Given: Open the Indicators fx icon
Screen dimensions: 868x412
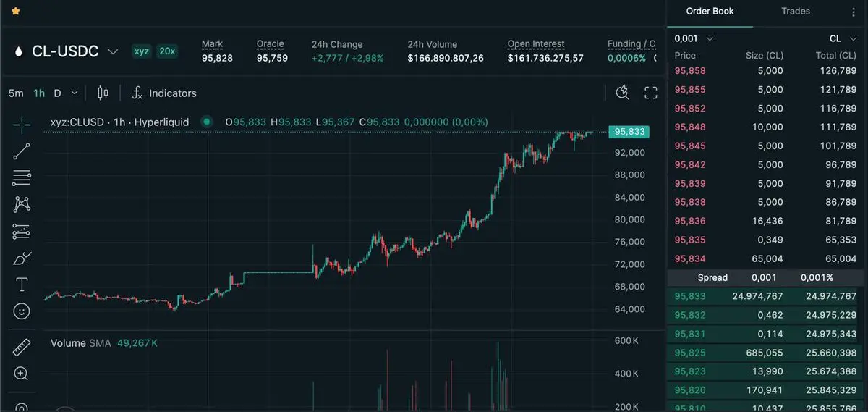Looking at the screenshot, I should point(137,93).
